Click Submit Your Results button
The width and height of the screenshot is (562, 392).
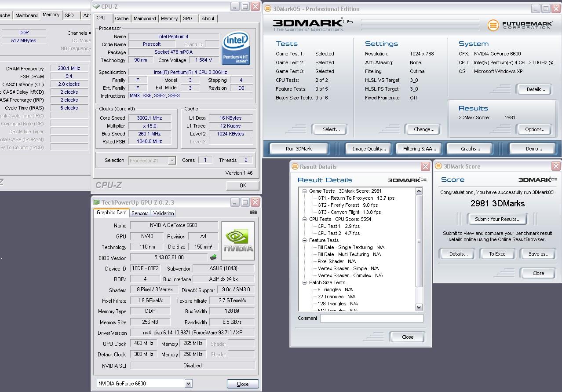click(498, 219)
